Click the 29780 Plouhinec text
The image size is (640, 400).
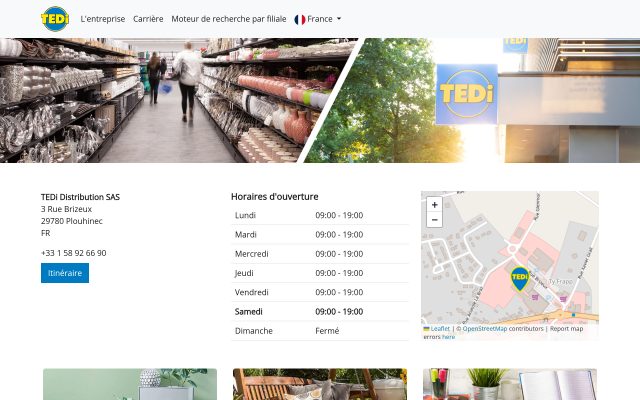pyautogui.click(x=72, y=221)
